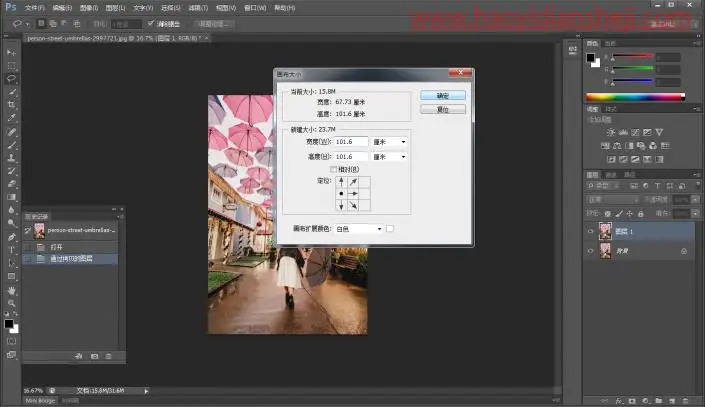Select the Lasso tool in toolbox
Screen dimensions: 705x407
pyautogui.click(x=11, y=79)
